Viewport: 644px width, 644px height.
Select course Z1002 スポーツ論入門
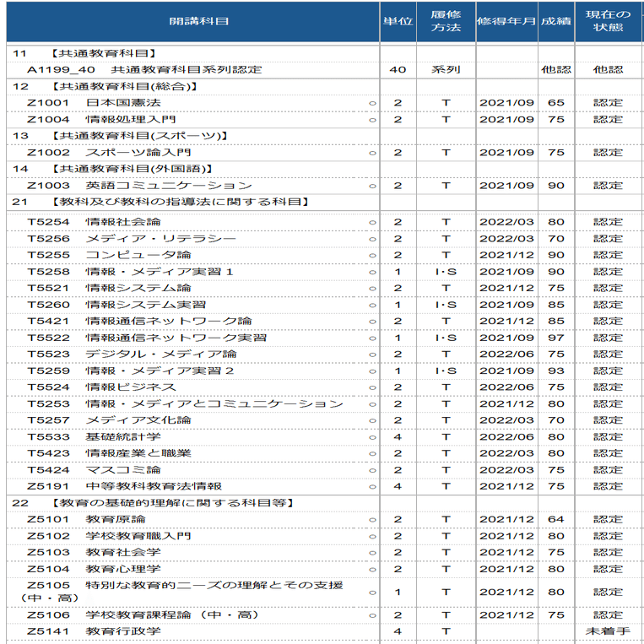pyautogui.click(x=109, y=153)
